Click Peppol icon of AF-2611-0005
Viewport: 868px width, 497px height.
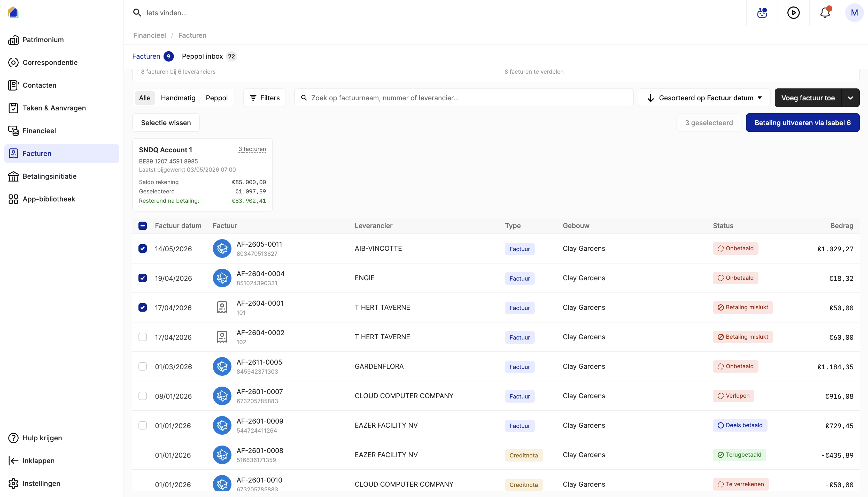pos(222,366)
